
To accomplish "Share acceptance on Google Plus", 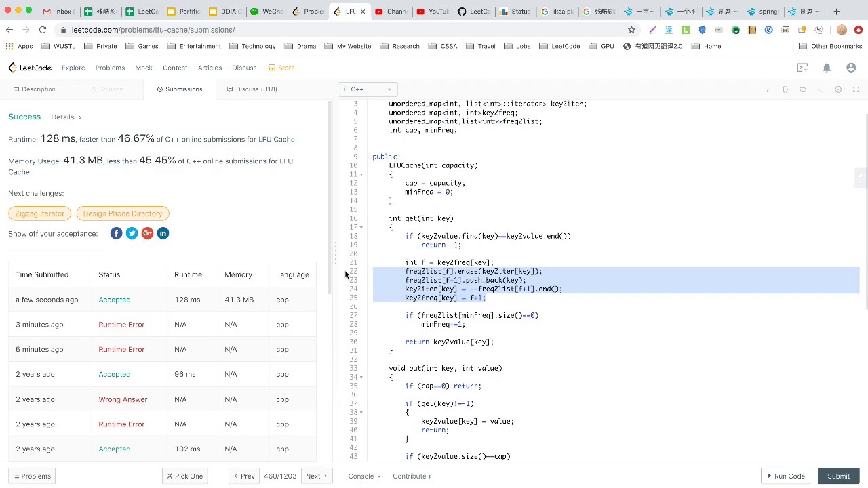I will pos(147,233).
